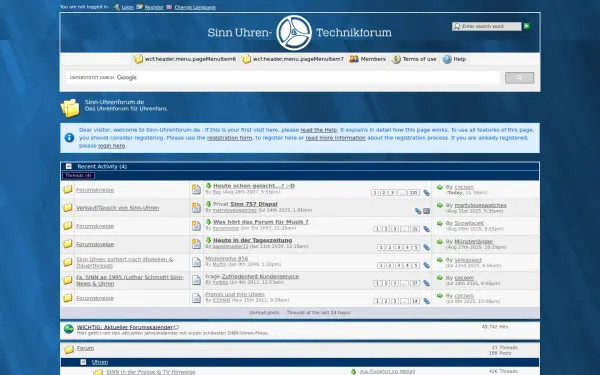Click the Change Language link
Image resolution: width=600 pixels, height=375 pixels.
(195, 7)
